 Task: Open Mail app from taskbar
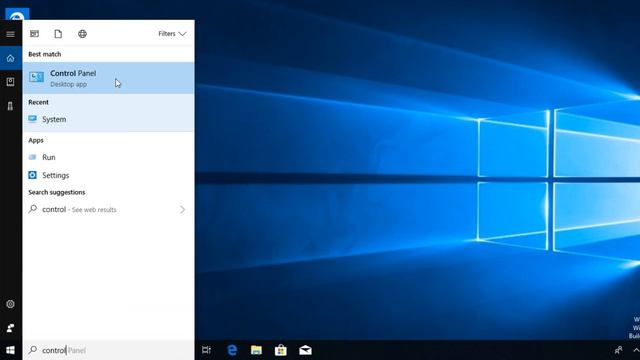pyautogui.click(x=305, y=350)
